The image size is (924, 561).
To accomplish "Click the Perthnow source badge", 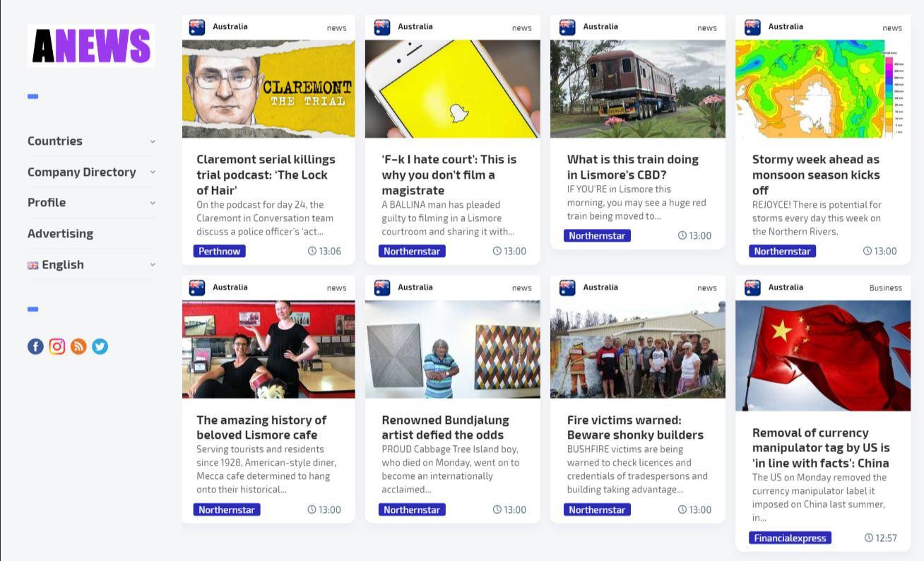I will 220,251.
